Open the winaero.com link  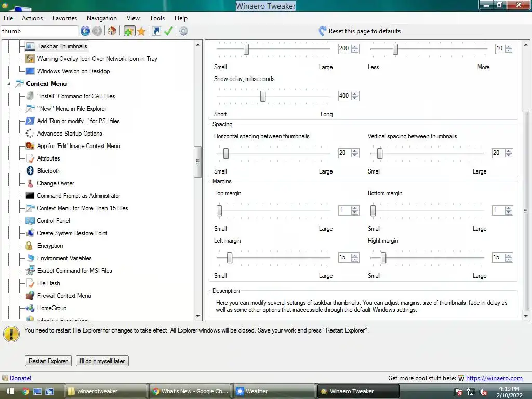click(x=494, y=378)
